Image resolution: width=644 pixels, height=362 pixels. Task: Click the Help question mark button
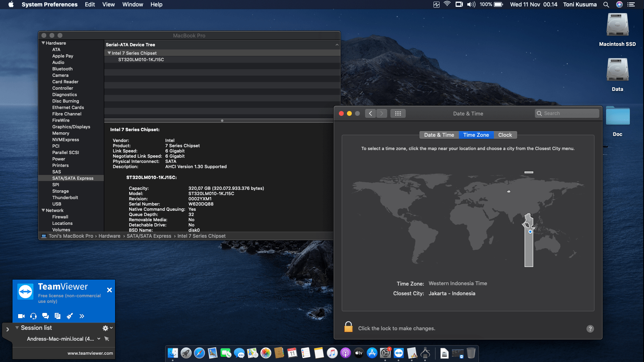click(590, 329)
